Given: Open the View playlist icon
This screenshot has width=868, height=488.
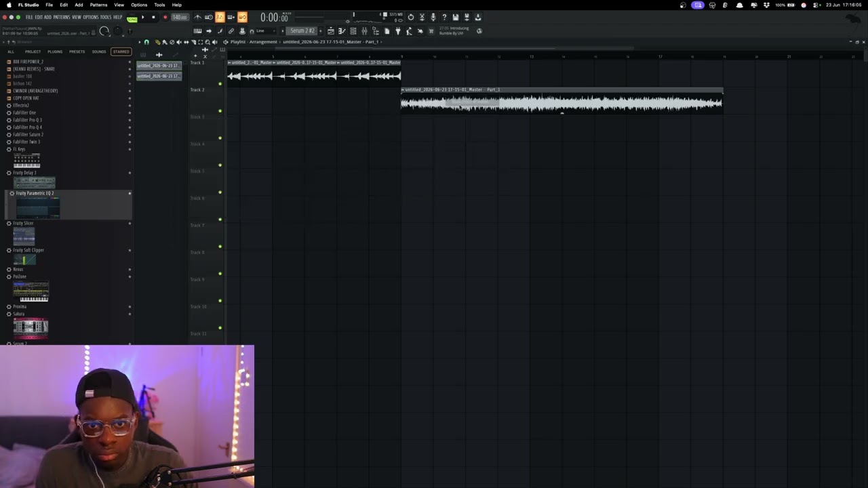Looking at the screenshot, I should 331,31.
